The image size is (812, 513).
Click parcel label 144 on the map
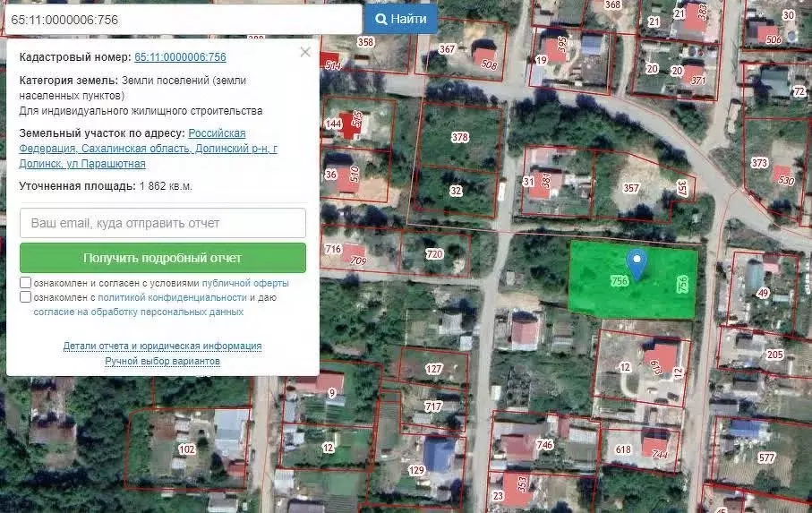333,124
